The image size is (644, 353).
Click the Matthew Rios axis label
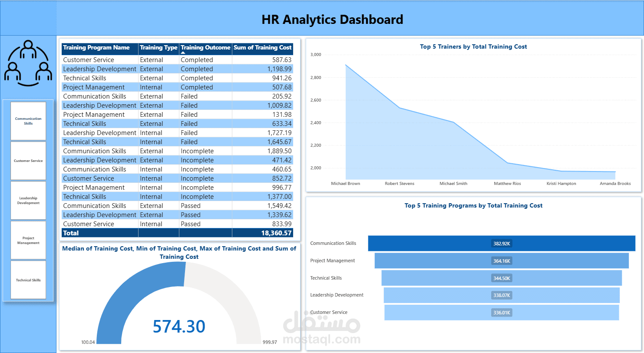point(507,184)
